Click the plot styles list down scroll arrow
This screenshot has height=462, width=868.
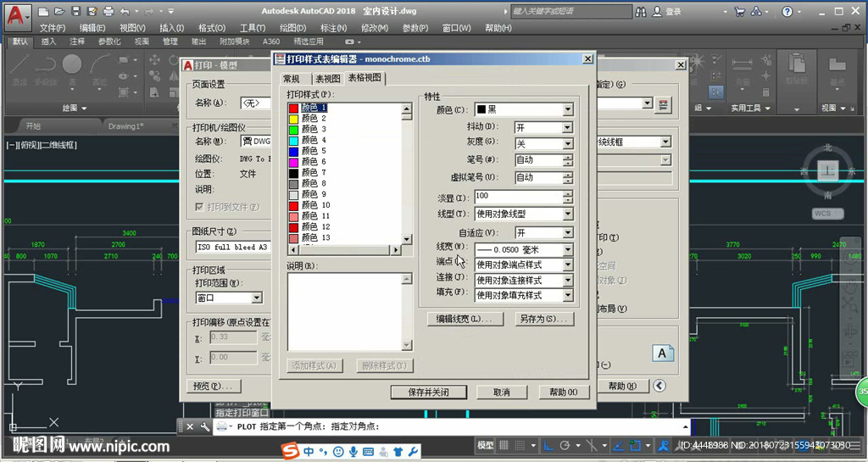coord(407,239)
